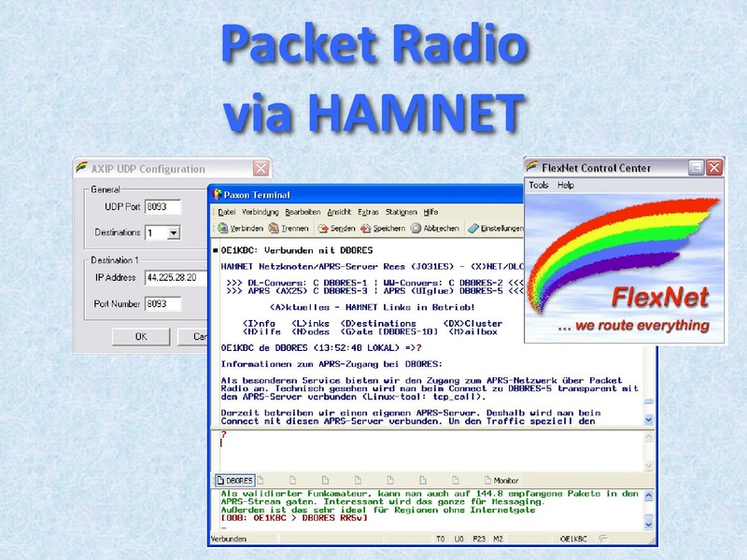This screenshot has width=747, height=560.
Task: Click the Paxon Terminal title bar icon
Action: tap(218, 195)
